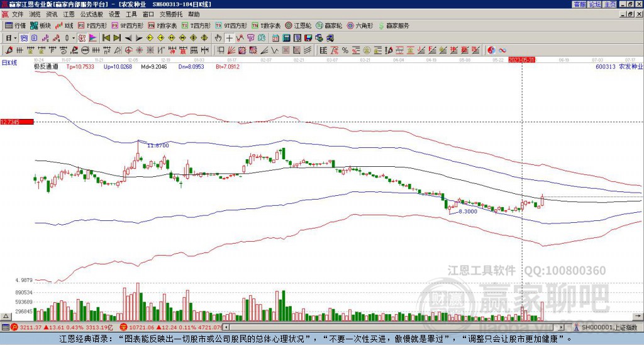Click the Tp=10.7533 indicator value
This screenshot has width=644, height=345.
[x=80, y=66]
